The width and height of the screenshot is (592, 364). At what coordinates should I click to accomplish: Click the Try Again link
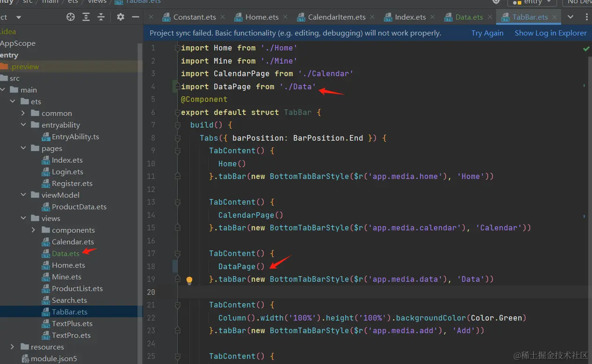487,33
